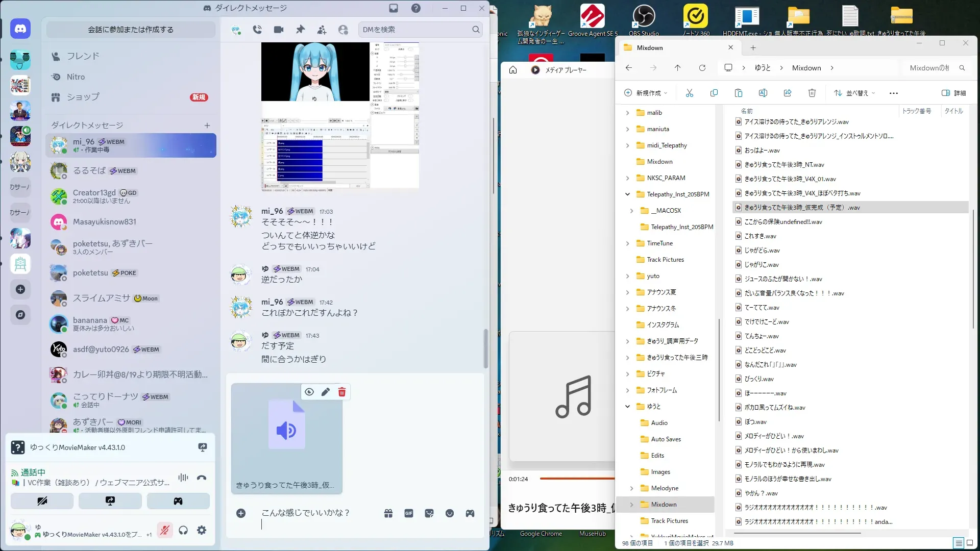Start a voice call in DM header
980x551 pixels.
(257, 30)
